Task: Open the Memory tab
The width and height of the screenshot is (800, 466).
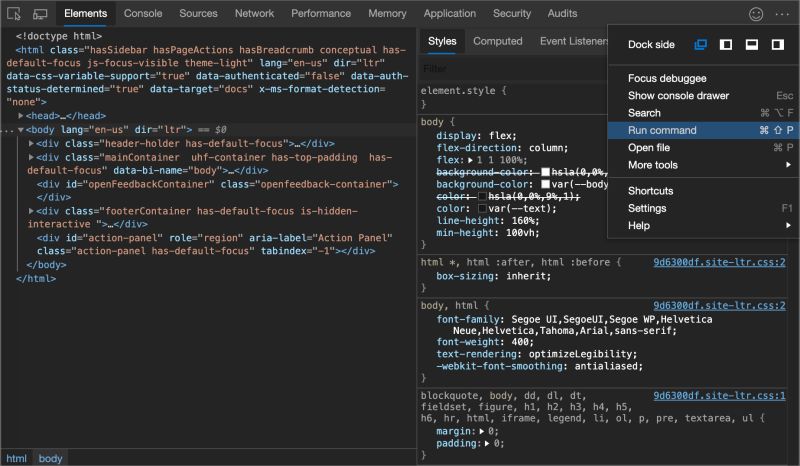Action: click(387, 14)
